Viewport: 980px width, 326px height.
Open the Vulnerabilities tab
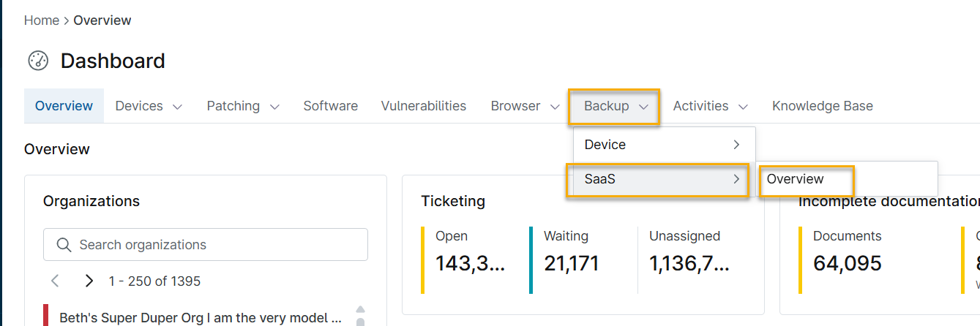click(x=423, y=107)
